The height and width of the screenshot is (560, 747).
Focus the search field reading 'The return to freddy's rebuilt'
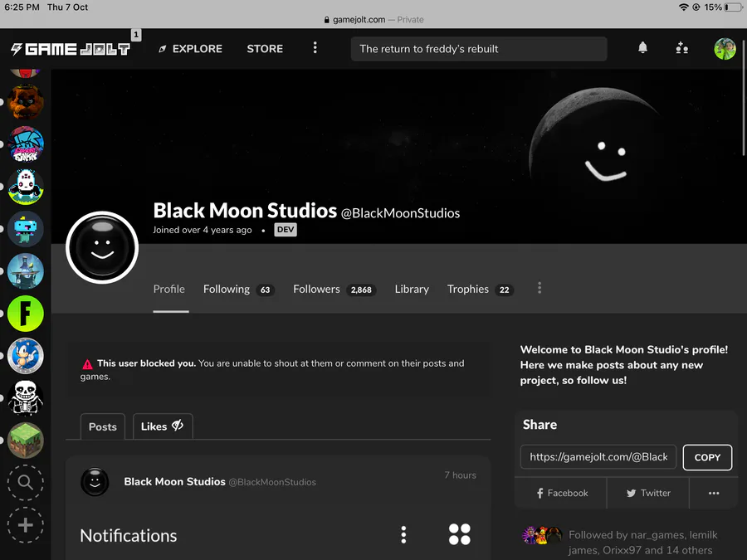[479, 49]
